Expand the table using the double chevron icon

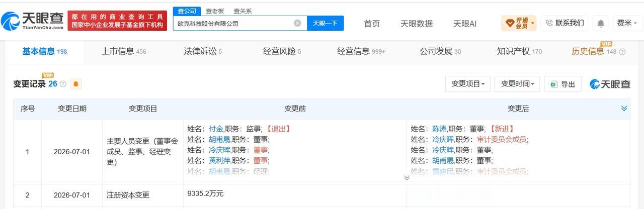(624, 109)
